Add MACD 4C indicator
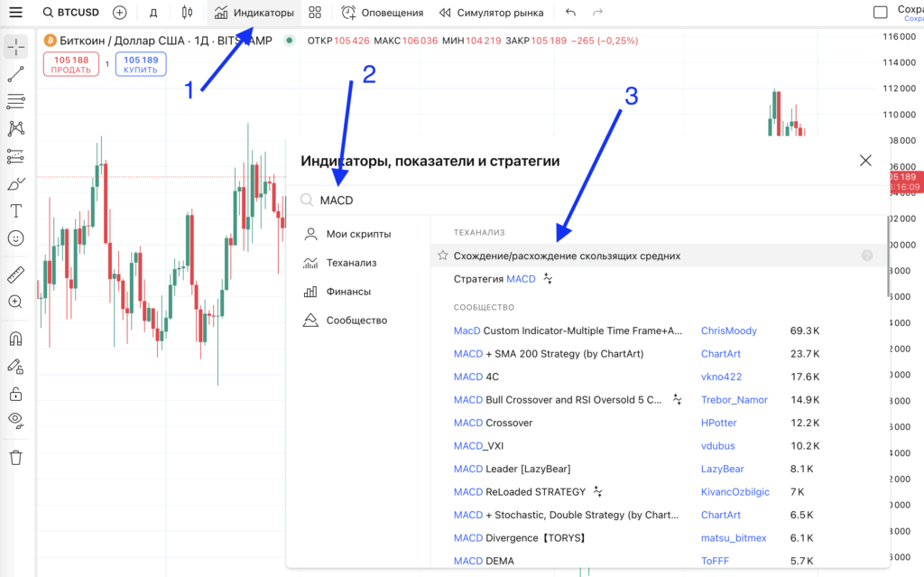The width and height of the screenshot is (924, 577). coord(476,377)
